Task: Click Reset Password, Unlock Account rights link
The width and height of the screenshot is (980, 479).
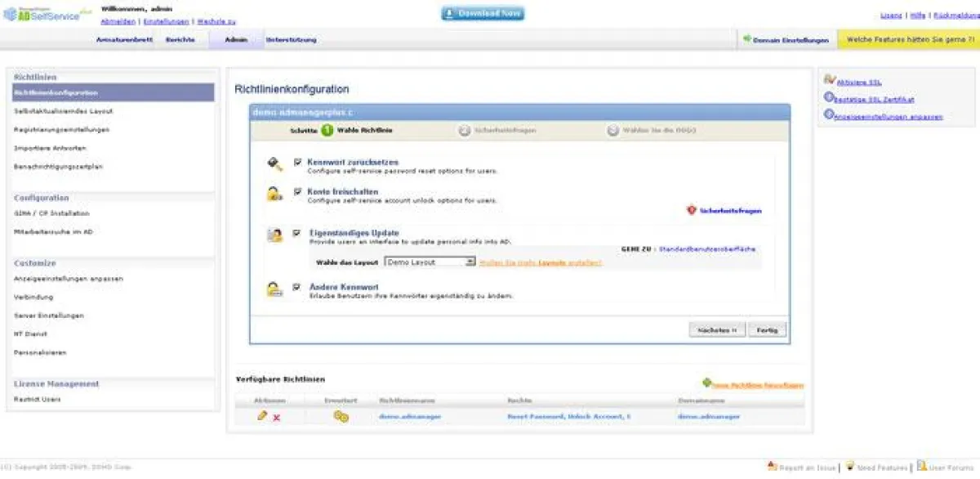Action: point(568,417)
